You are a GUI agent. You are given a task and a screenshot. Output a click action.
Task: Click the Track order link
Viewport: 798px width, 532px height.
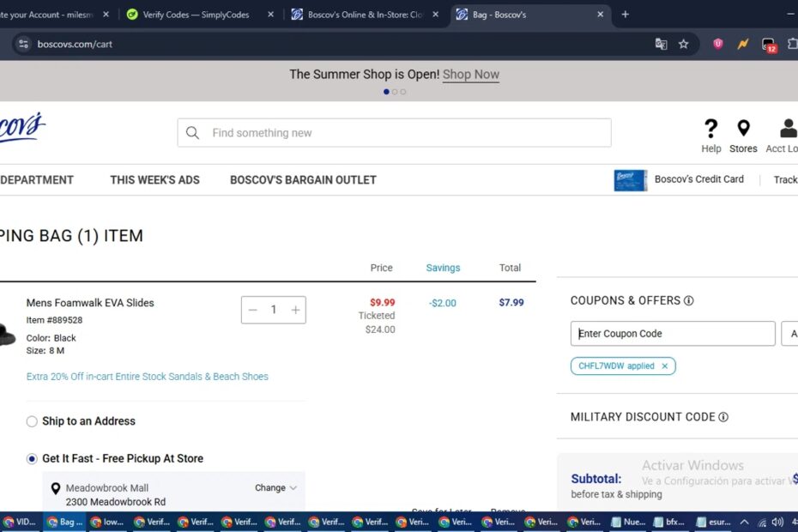click(x=786, y=179)
